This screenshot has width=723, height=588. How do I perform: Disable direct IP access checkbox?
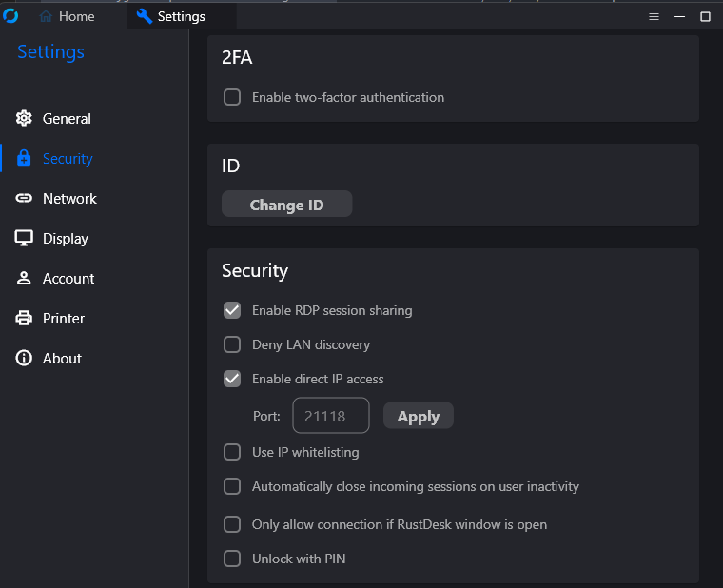[232, 379]
